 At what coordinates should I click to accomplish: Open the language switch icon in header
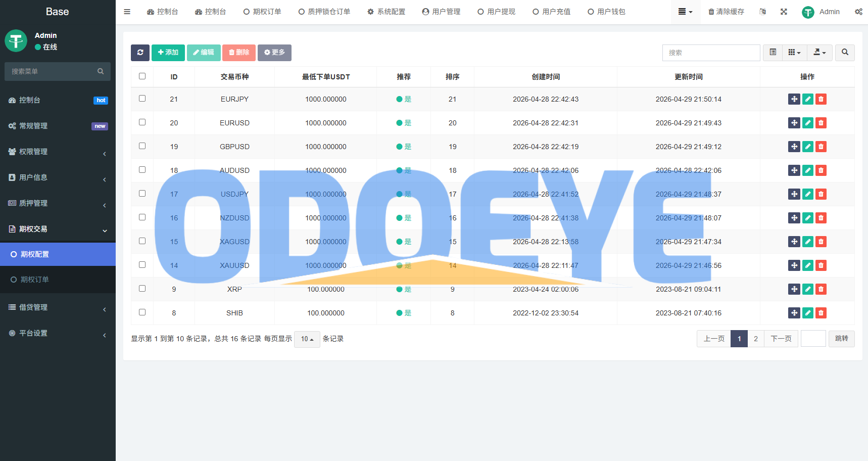tap(762, 12)
